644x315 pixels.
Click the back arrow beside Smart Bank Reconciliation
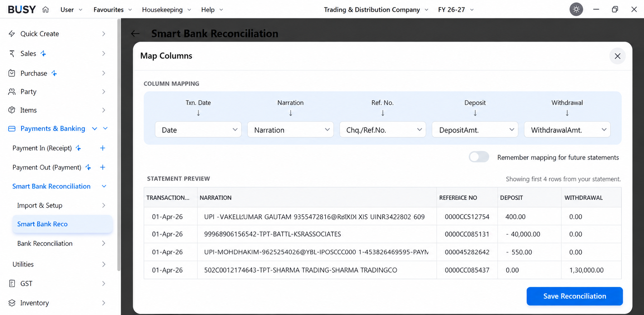click(x=135, y=34)
